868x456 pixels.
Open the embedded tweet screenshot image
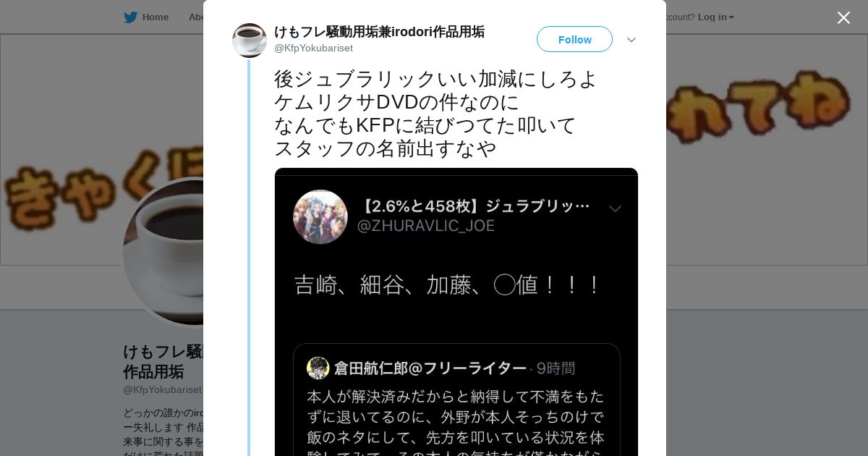pyautogui.click(x=456, y=312)
